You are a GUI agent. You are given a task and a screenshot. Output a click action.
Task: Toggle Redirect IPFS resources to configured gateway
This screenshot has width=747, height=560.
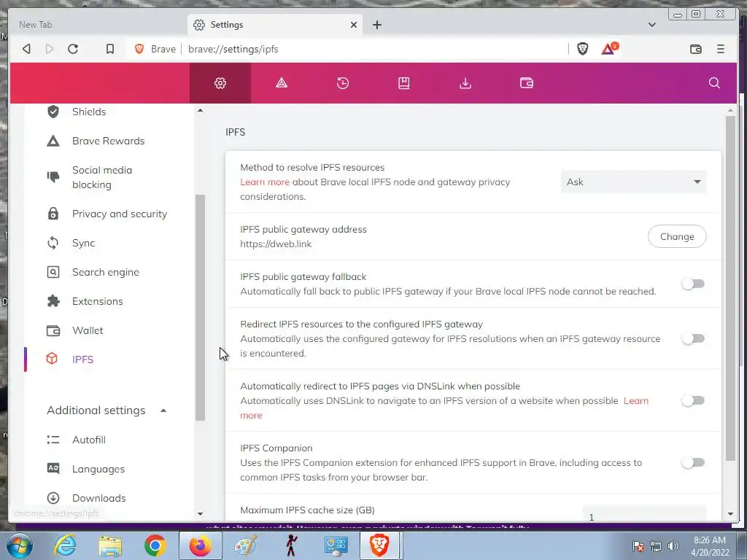693,338
